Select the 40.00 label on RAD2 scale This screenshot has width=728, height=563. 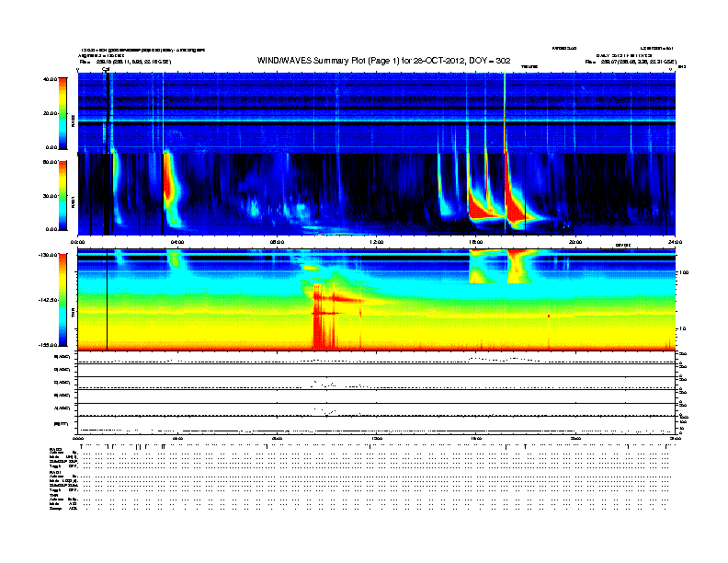(x=51, y=79)
